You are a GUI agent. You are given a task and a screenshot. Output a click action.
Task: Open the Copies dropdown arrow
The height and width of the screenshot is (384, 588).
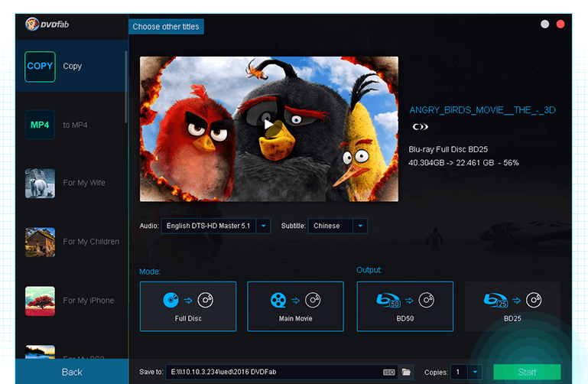pyautogui.click(x=475, y=372)
